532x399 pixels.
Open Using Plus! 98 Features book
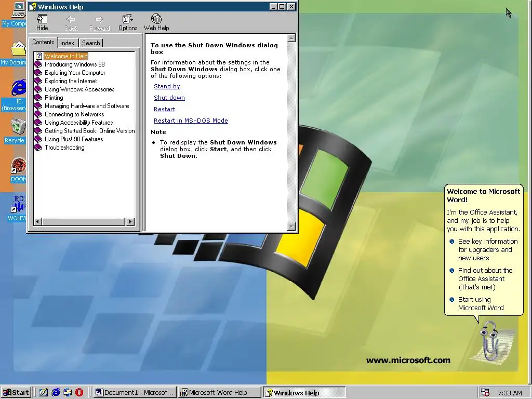[74, 139]
